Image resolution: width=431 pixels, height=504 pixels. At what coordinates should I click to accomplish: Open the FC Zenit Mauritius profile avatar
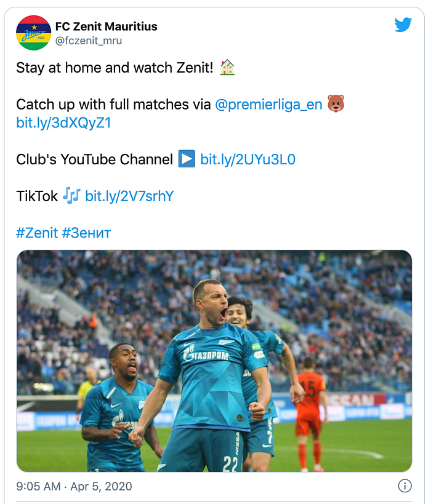[34, 33]
